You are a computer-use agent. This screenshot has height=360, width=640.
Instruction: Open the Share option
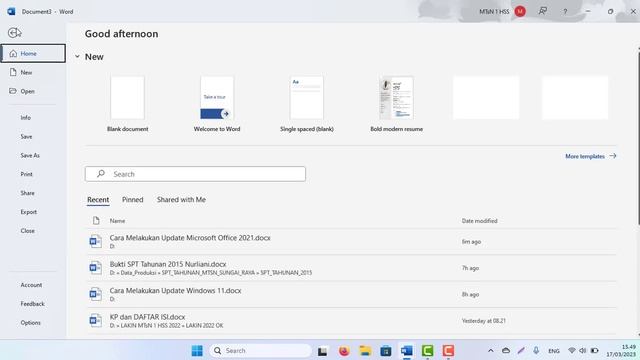coord(27,193)
